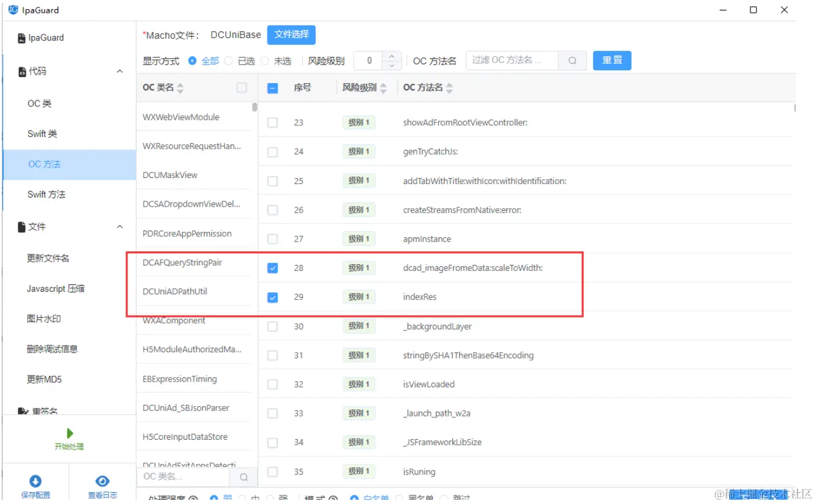Collapse the 代码 section chevron

point(119,72)
